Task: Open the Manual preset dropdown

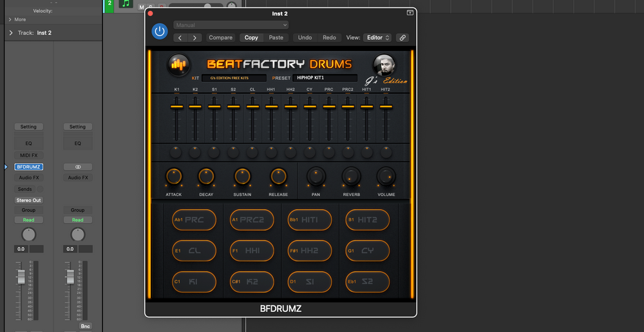Action: coord(231,25)
